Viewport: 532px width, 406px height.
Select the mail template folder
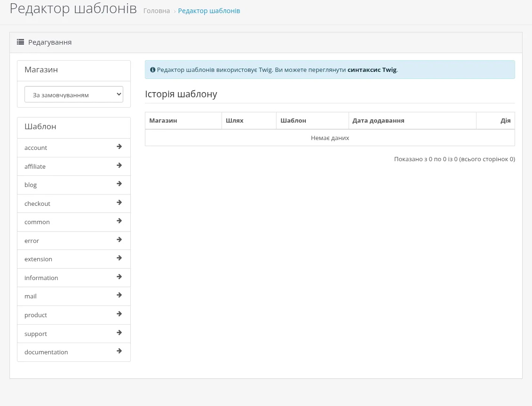pos(74,296)
